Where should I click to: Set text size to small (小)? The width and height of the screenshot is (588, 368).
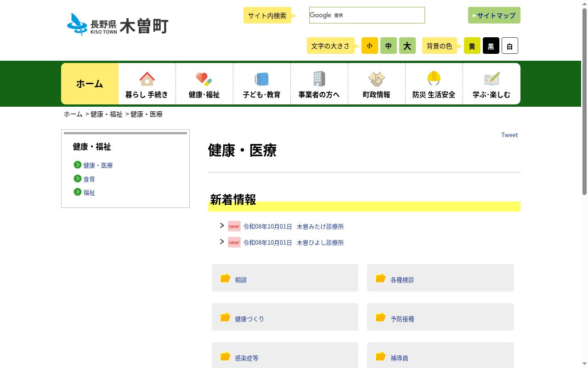coord(370,46)
